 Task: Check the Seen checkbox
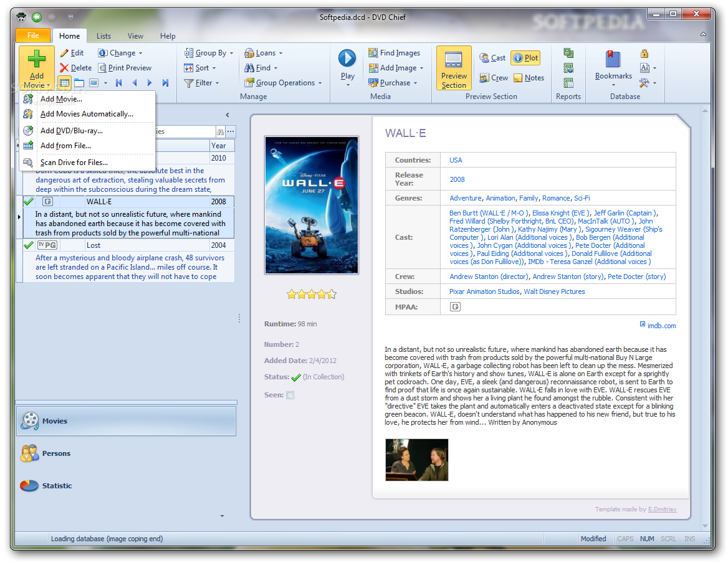click(290, 395)
